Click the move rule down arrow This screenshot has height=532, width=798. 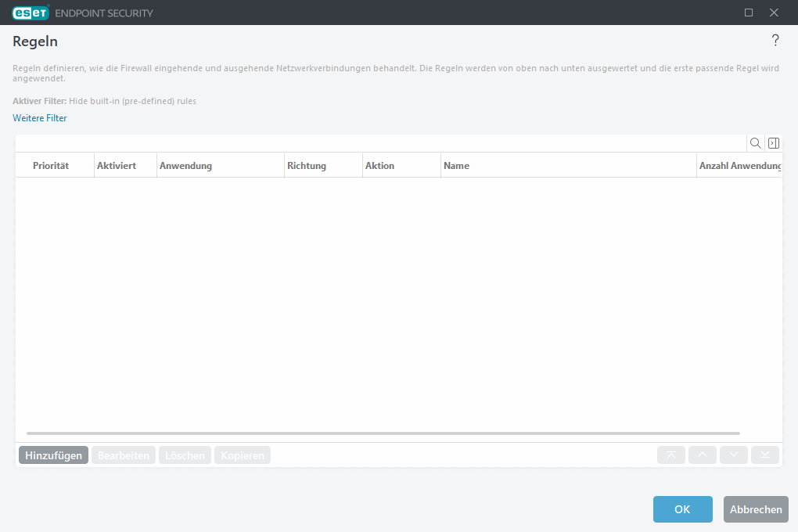734,455
